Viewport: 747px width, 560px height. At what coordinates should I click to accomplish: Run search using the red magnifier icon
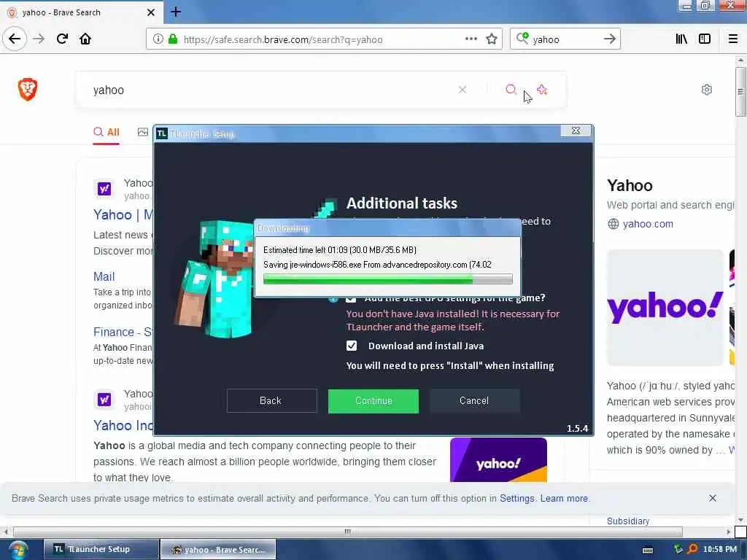coord(511,90)
